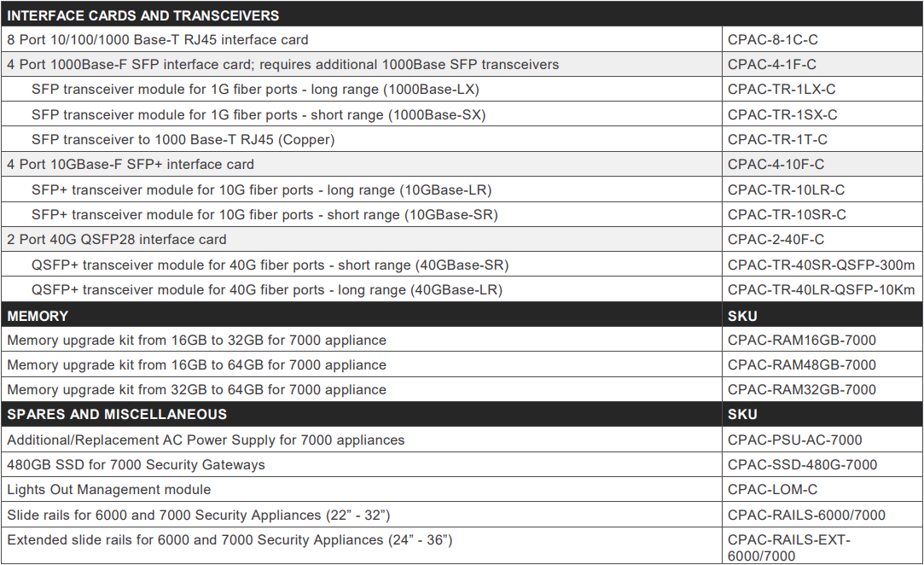The height and width of the screenshot is (565, 924).
Task: Select the 32GB to 64GB memory upgrade kit
Action: pyautogui.click(x=197, y=390)
